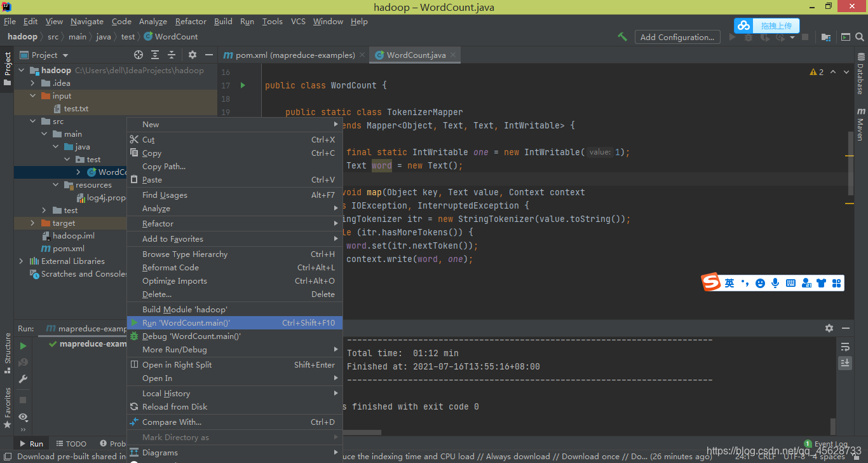Collapse the src folder

click(33, 121)
